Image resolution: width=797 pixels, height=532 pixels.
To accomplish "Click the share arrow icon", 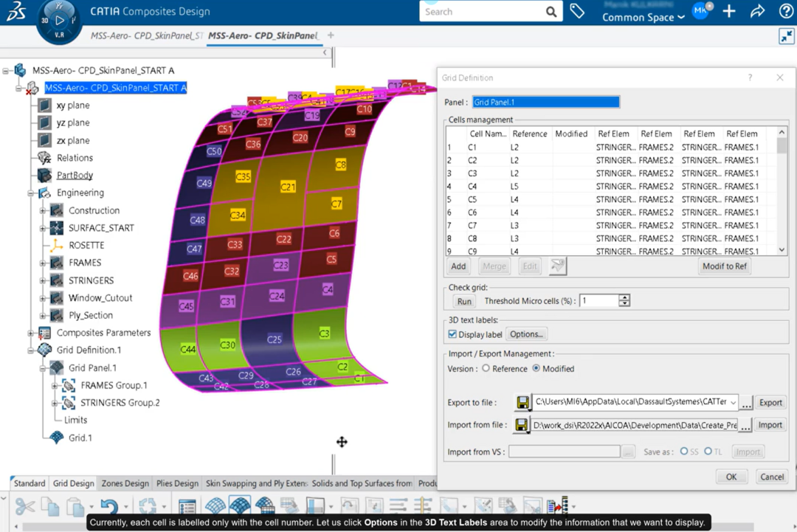I will (x=757, y=11).
